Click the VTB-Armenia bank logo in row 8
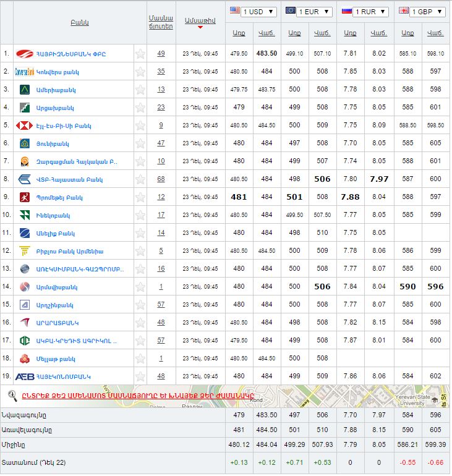 click(x=24, y=179)
